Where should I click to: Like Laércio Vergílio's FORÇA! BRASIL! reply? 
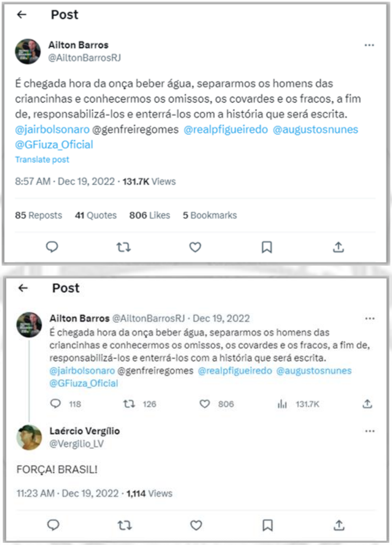[x=195, y=525]
